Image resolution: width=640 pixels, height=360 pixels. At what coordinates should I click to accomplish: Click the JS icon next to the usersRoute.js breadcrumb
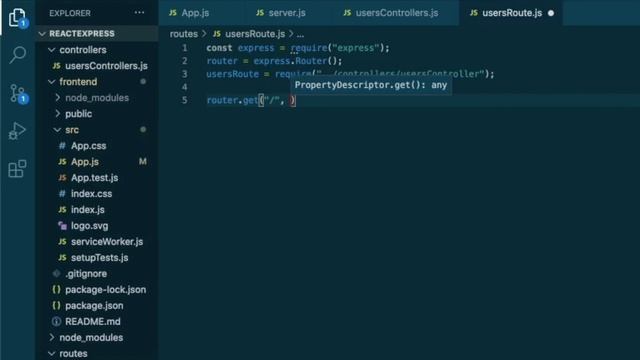point(217,34)
